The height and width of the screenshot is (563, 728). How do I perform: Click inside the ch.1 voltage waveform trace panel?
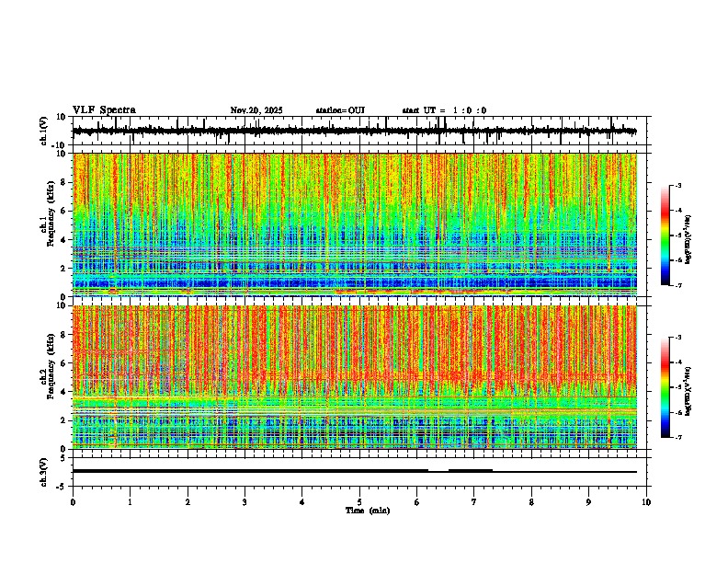pos(361,131)
